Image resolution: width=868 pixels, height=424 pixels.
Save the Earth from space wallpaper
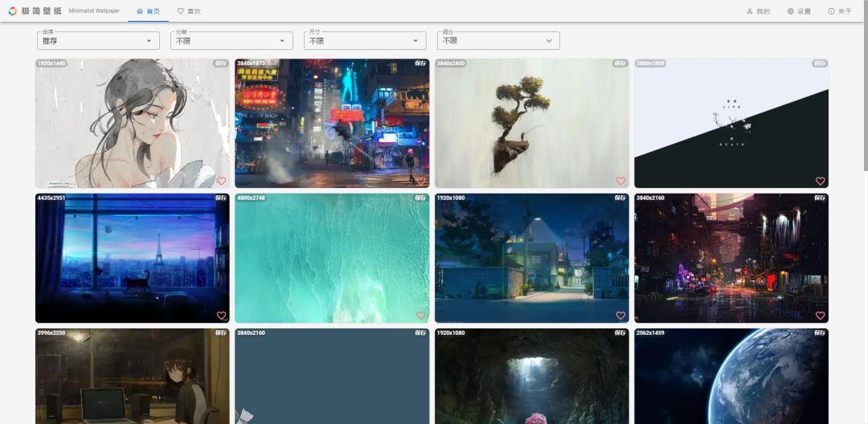820,332
